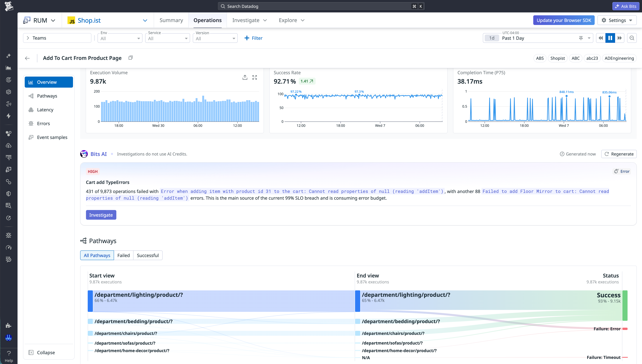Screen dimensions: 642x364
Task: Switch to the Summary tab
Action: tap(171, 20)
